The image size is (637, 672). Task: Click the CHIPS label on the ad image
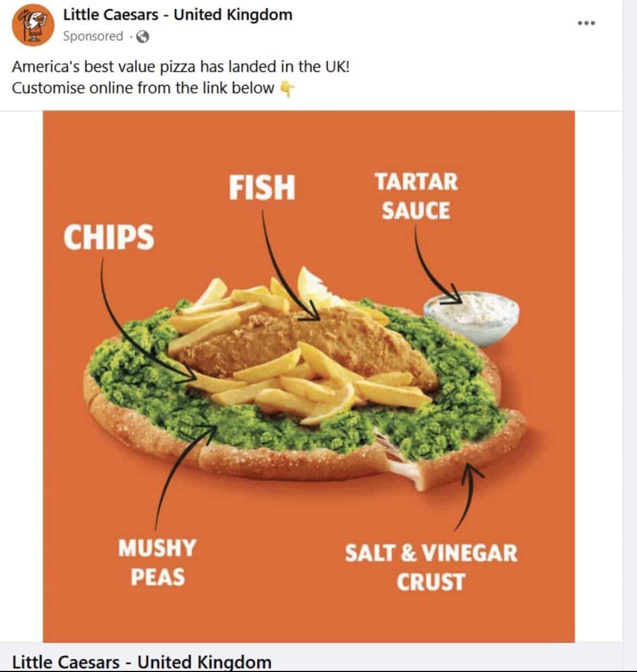click(x=109, y=237)
